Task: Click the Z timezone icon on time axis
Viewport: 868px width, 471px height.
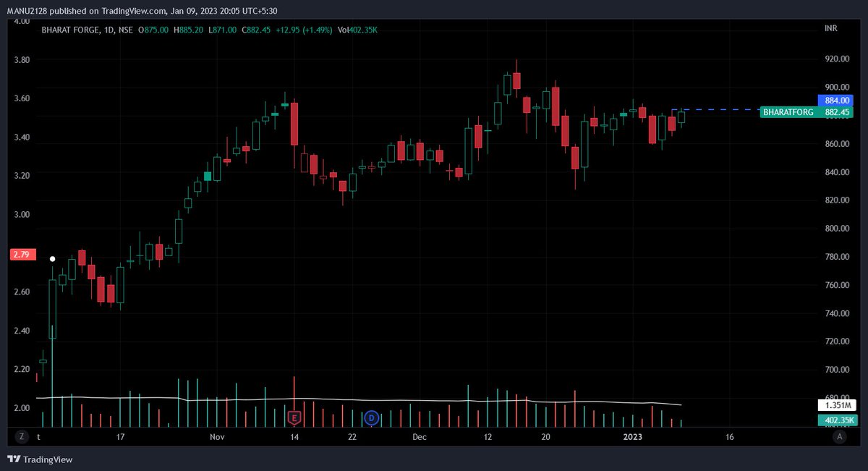Action: point(22,436)
